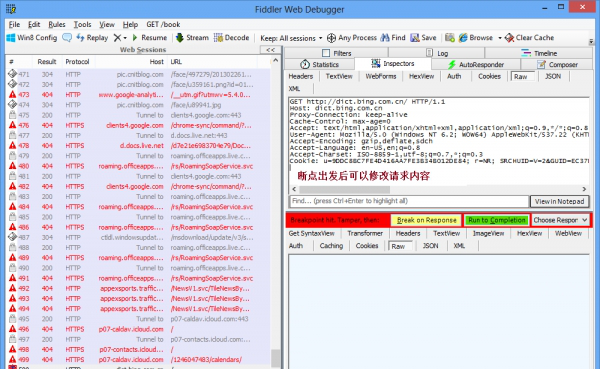Click Run to Completion button

pyautogui.click(x=497, y=220)
